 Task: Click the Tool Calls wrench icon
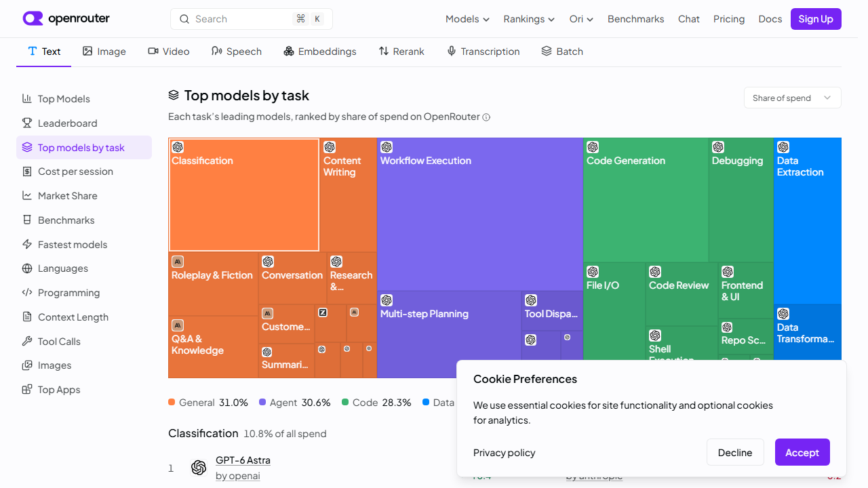click(x=27, y=341)
